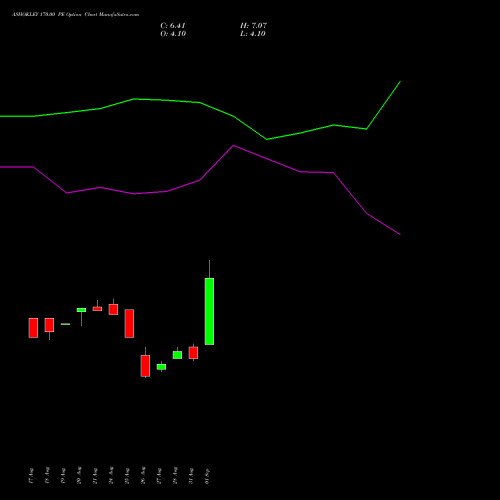Click the 26 Aug date axis label
Screen dimensions: 500x500
pyautogui.click(x=143, y=475)
